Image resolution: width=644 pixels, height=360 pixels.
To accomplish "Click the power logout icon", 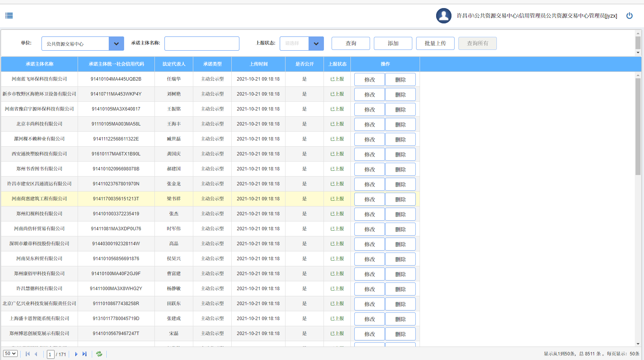I will [629, 16].
